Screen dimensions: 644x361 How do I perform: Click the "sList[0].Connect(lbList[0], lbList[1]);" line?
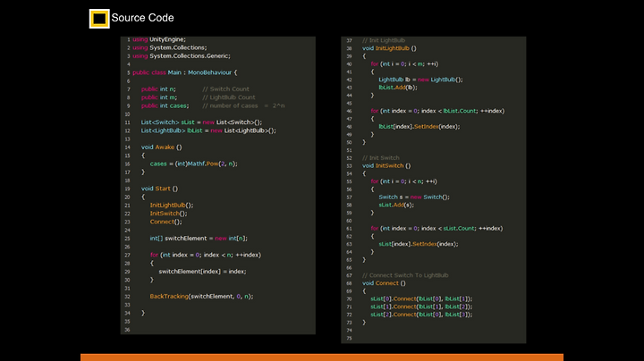click(421, 298)
